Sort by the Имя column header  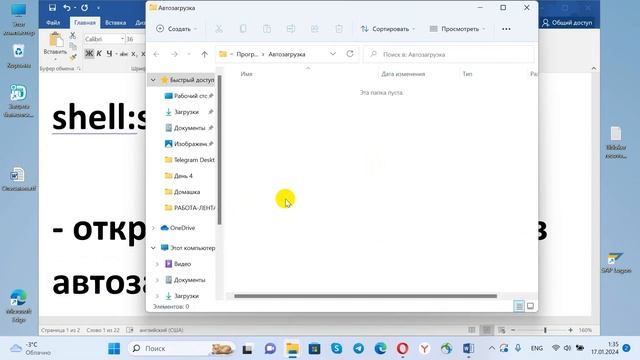pos(247,74)
